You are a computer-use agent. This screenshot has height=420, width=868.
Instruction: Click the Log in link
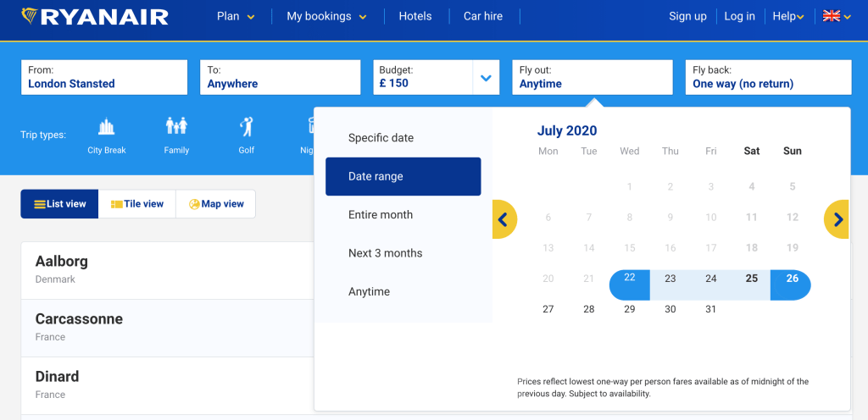click(739, 16)
